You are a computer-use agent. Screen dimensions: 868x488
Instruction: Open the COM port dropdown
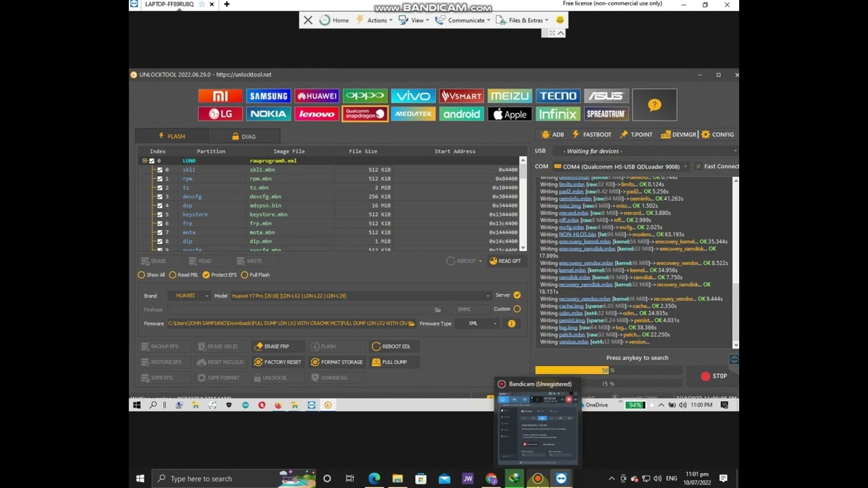point(621,167)
